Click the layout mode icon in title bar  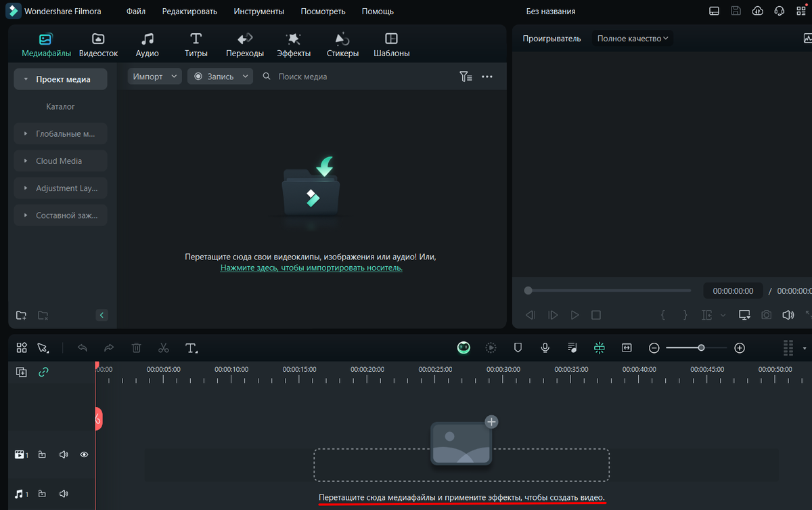(x=714, y=11)
